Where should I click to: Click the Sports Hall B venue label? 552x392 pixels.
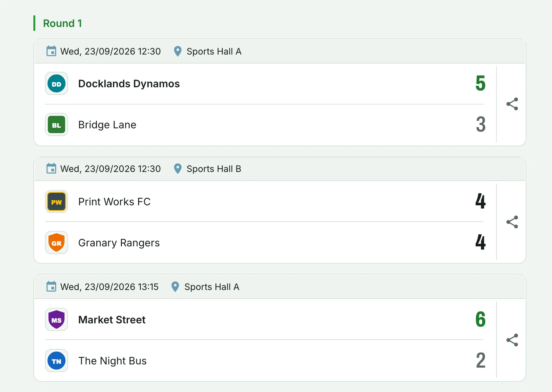[214, 169]
